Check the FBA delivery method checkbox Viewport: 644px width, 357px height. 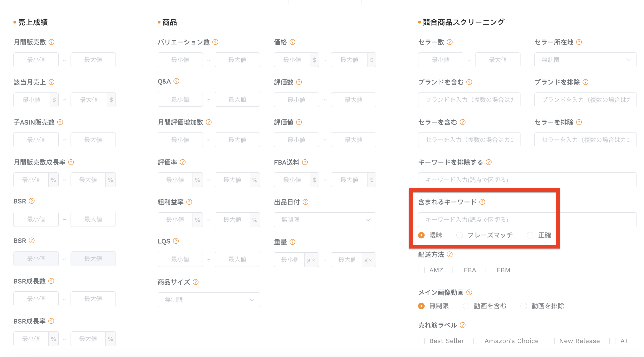point(456,270)
